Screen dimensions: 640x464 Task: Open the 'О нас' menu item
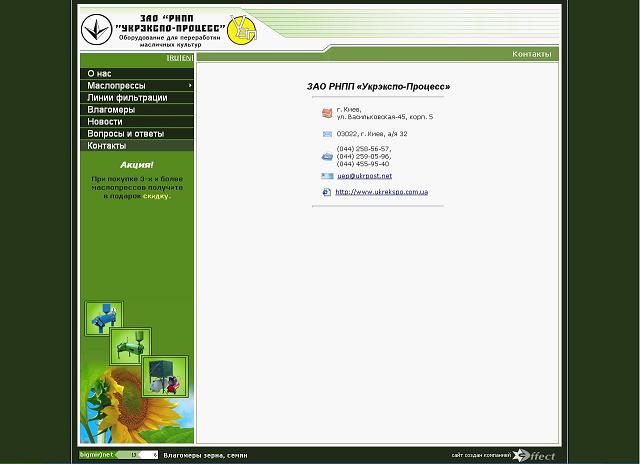[x=137, y=73]
